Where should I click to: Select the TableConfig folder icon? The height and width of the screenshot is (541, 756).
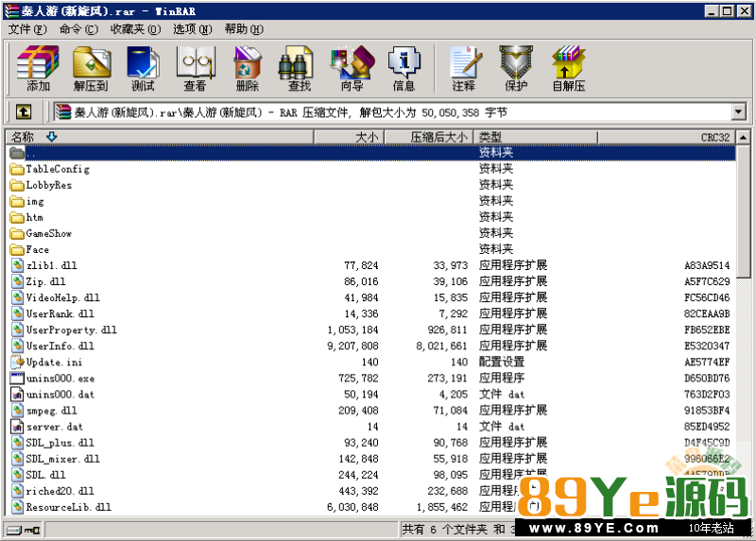17,169
